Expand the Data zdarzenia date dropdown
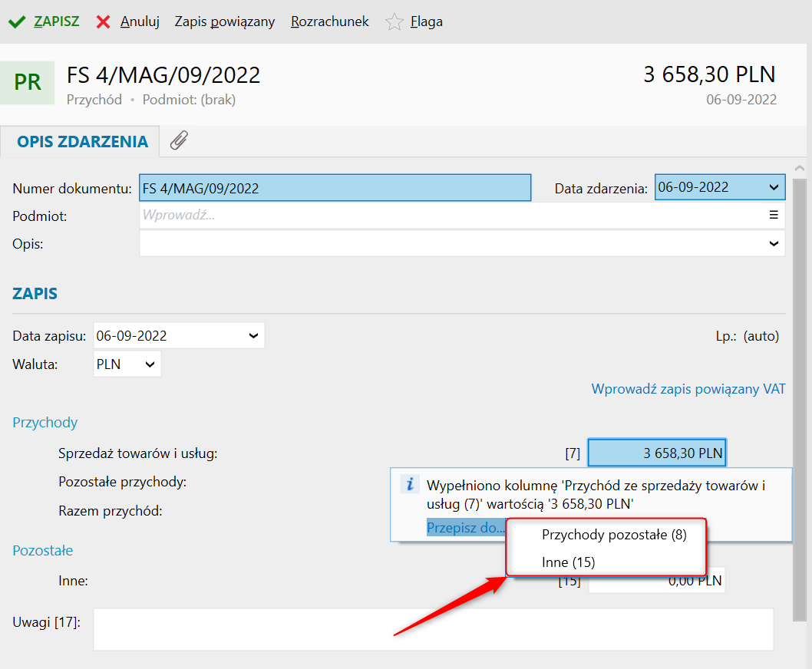This screenshot has width=812, height=669. click(774, 187)
